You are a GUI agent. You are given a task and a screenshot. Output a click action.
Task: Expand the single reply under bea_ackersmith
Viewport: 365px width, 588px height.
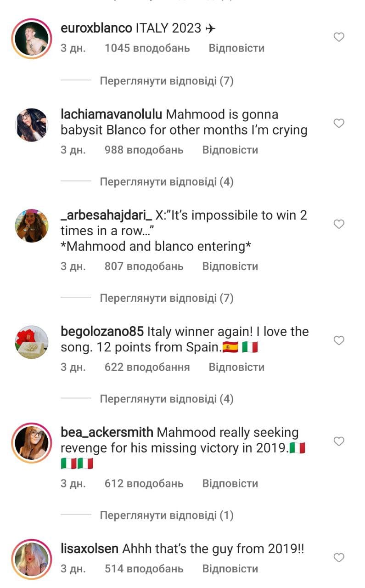167,515
